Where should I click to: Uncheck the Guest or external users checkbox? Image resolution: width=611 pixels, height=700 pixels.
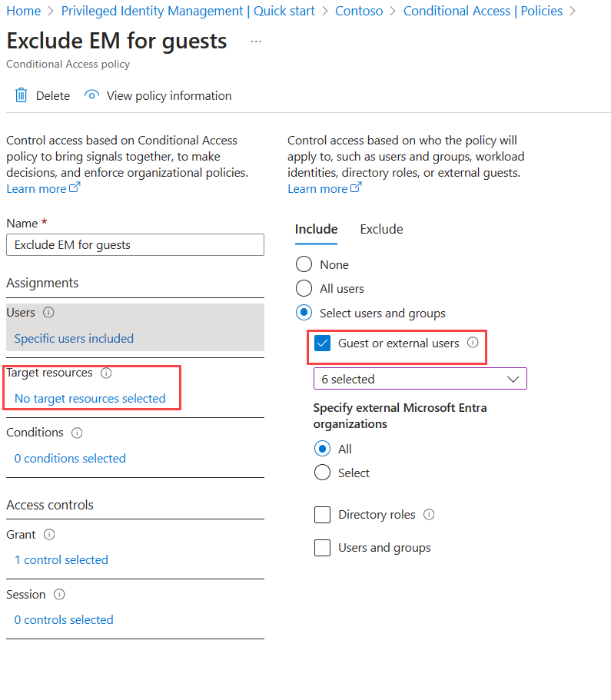point(322,343)
